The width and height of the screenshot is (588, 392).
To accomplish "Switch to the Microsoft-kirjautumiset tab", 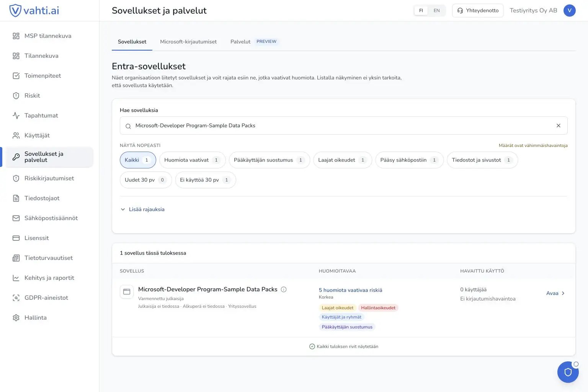I will click(x=188, y=42).
